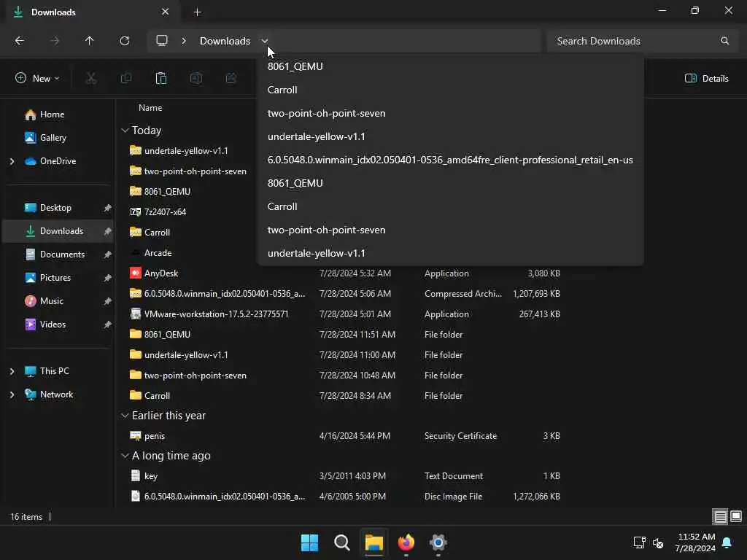Switch to large thumbnails view icon
Screen dimensions: 747x560
point(736,516)
